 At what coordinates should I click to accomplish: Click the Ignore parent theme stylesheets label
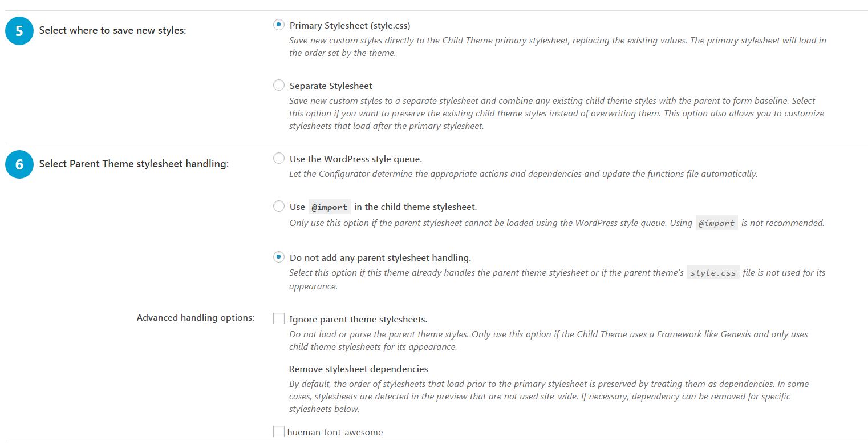coord(359,320)
